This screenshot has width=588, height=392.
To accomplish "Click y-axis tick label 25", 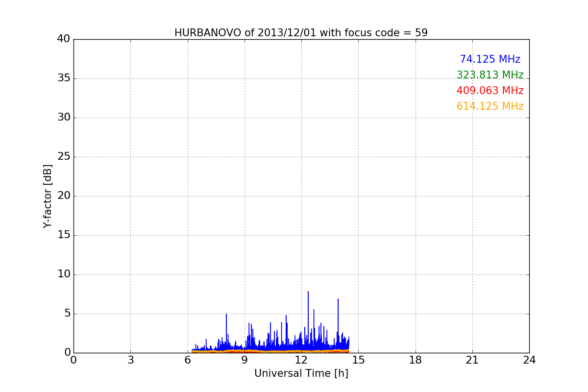I will [64, 157].
